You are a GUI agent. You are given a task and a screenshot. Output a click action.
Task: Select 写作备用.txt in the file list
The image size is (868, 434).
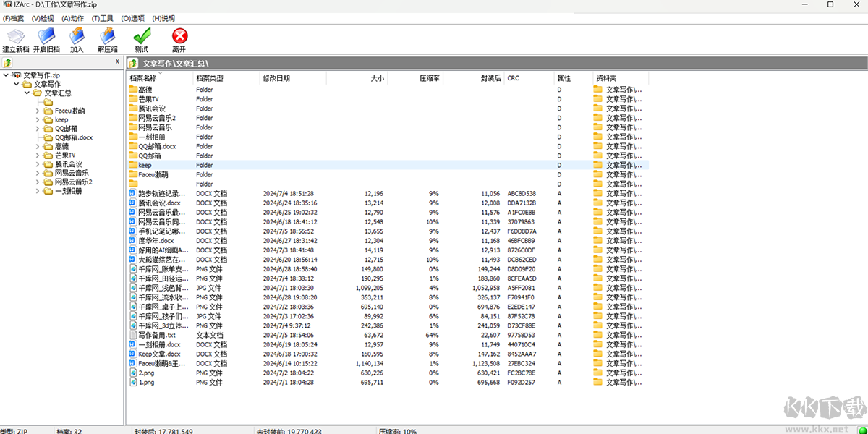coord(156,335)
